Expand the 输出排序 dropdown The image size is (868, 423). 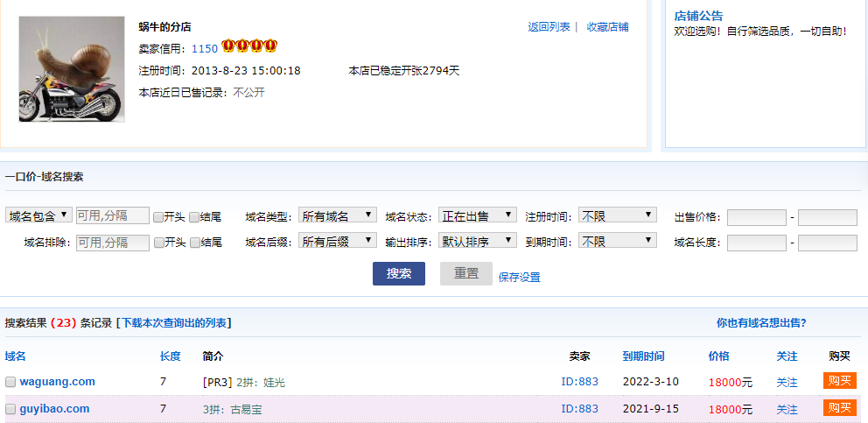[477, 241]
